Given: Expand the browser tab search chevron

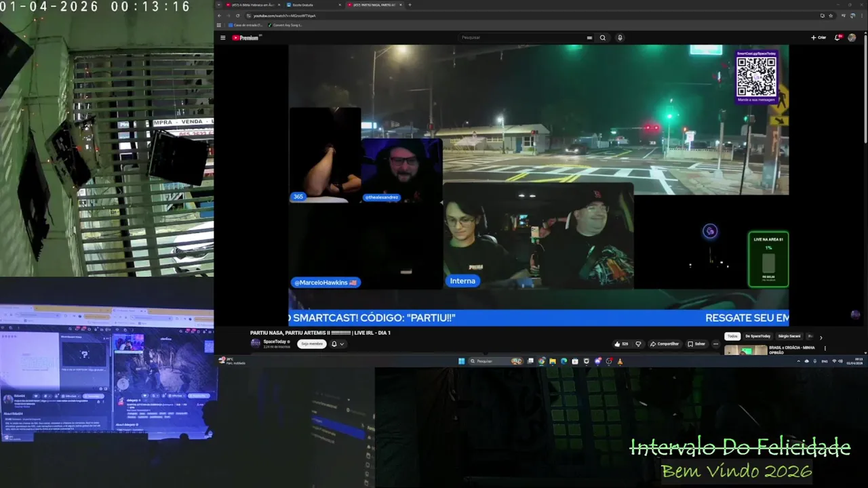Looking at the screenshot, I should click(219, 5).
